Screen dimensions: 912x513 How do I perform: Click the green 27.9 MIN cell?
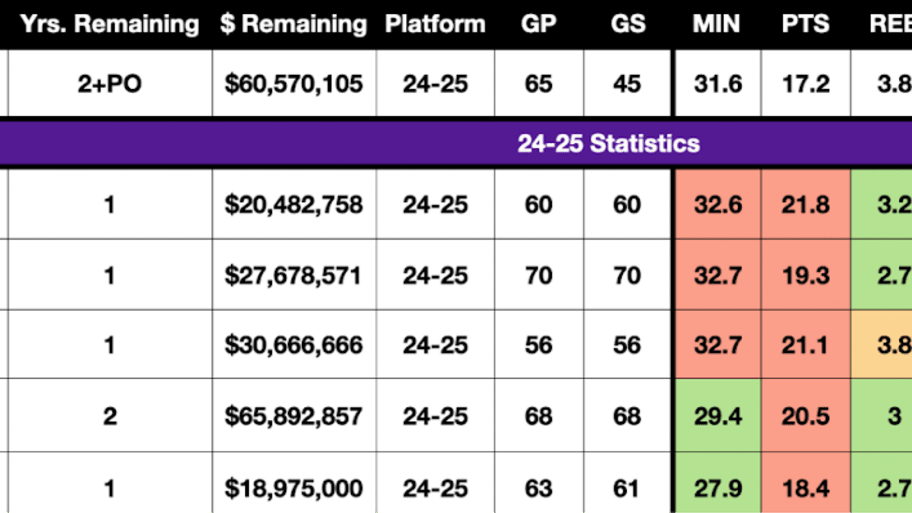(717, 487)
